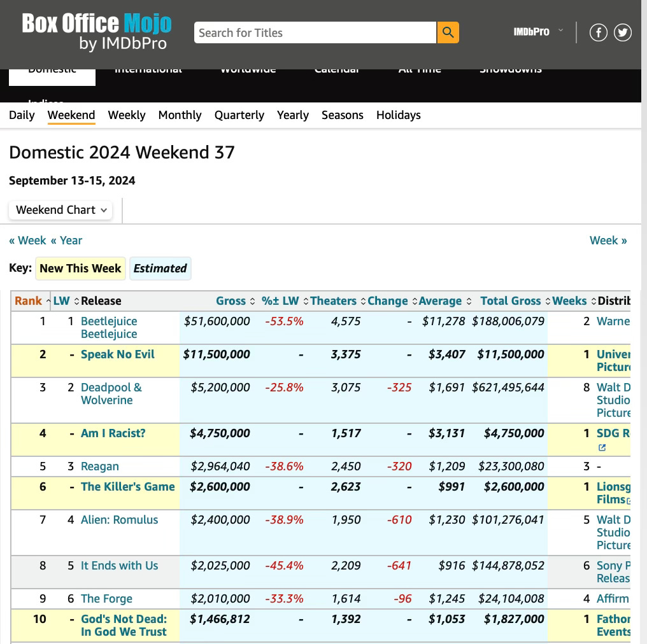Expand the IMDbPro dropdown menu

coord(538,32)
